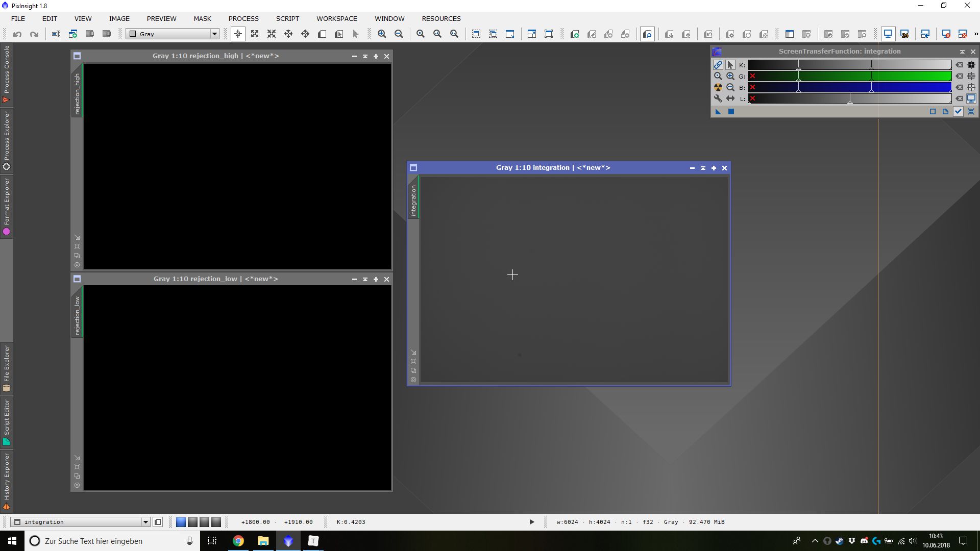The image size is (980, 551).
Task: Reset G channel in STF
Action: 960,76
